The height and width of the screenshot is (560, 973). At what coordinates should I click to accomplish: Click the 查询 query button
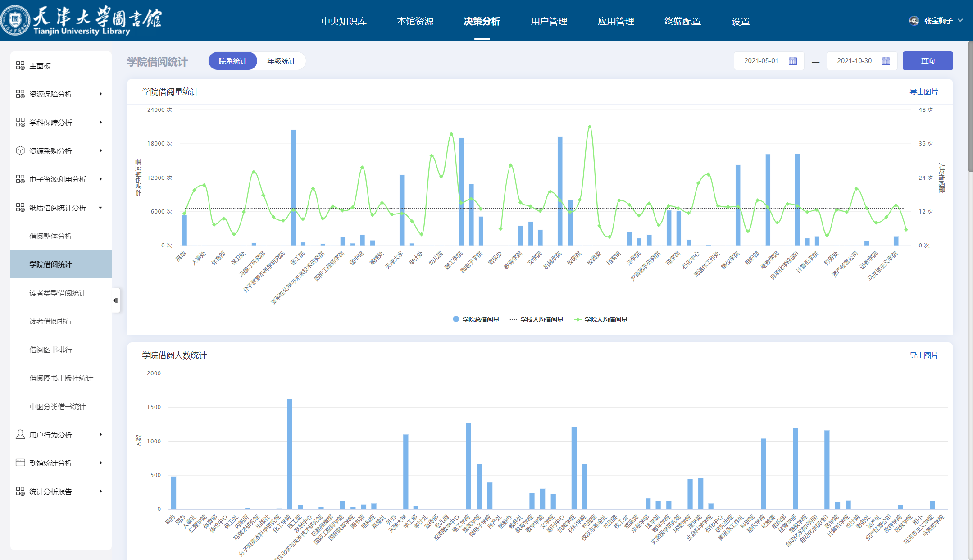pyautogui.click(x=928, y=61)
